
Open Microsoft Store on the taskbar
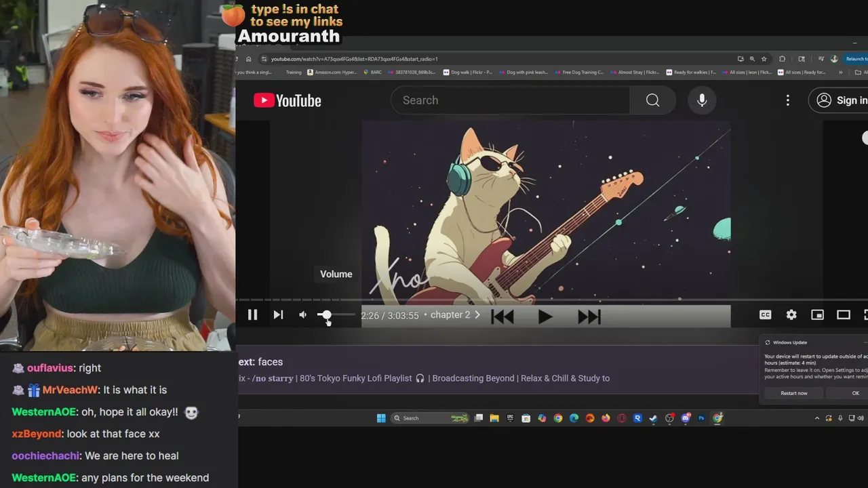pyautogui.click(x=526, y=418)
